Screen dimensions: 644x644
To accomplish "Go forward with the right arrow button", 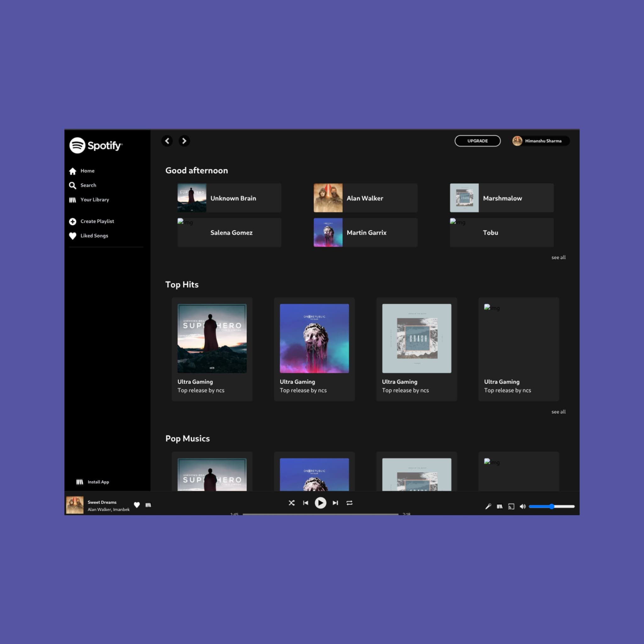I will 184,141.
